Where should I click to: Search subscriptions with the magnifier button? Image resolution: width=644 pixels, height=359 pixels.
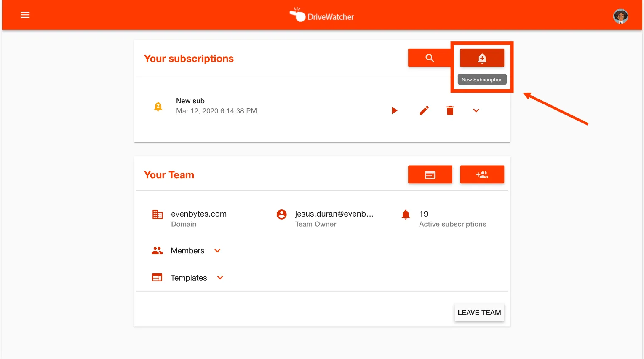pos(430,58)
